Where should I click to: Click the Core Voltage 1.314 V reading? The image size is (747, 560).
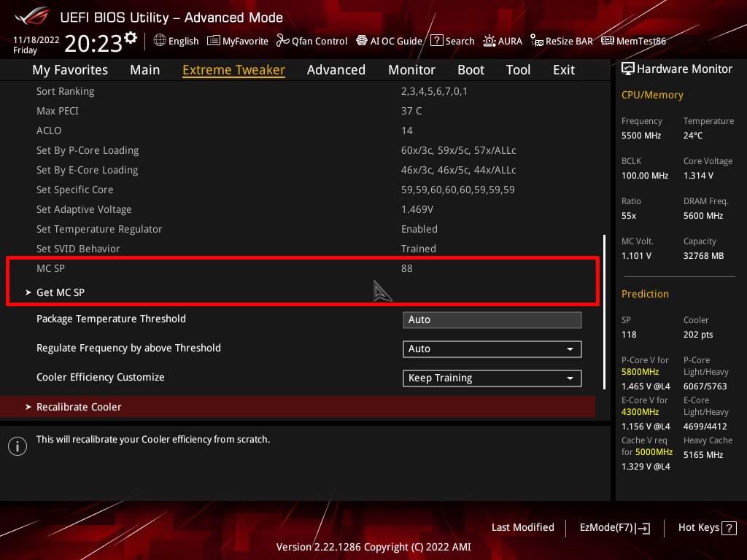pos(698,176)
